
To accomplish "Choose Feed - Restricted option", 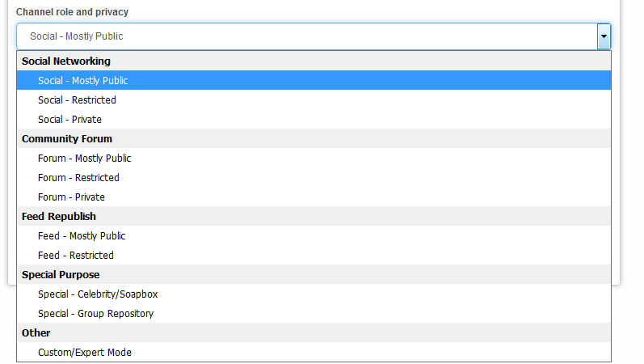I will pyautogui.click(x=76, y=256).
